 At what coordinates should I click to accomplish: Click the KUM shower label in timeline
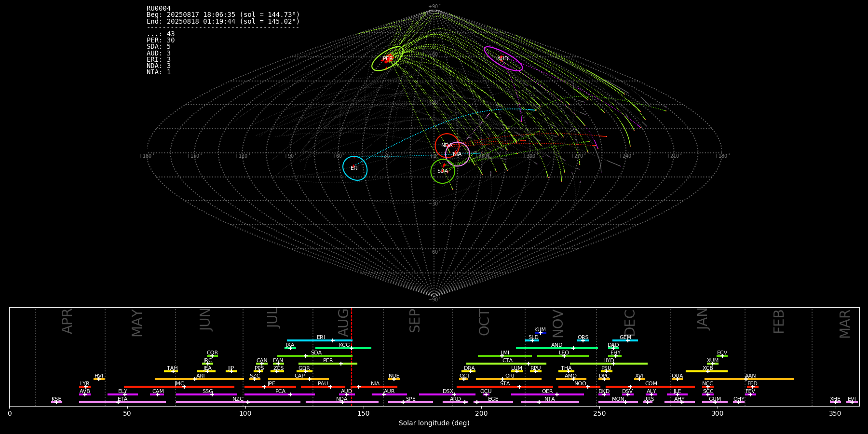click(x=540, y=330)
